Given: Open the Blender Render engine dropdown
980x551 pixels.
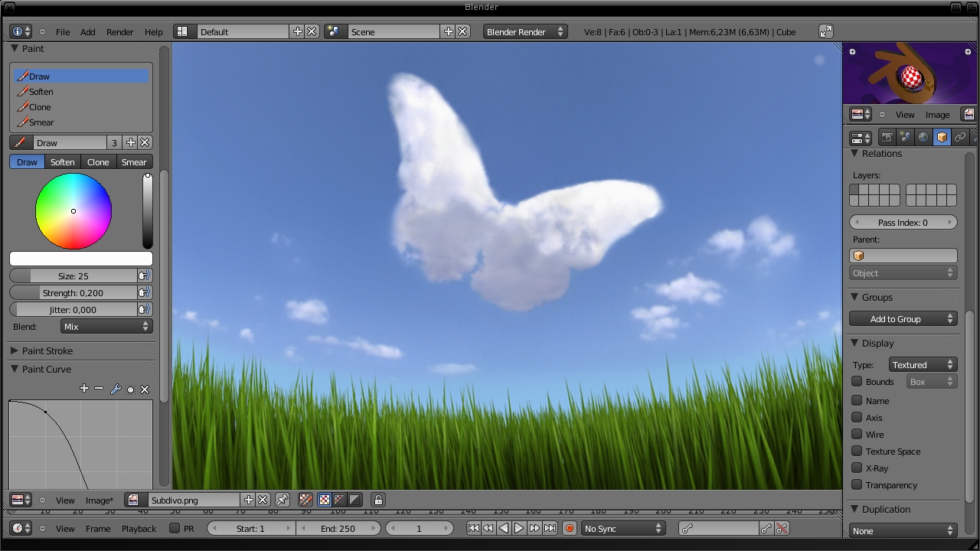Looking at the screenshot, I should pos(524,31).
